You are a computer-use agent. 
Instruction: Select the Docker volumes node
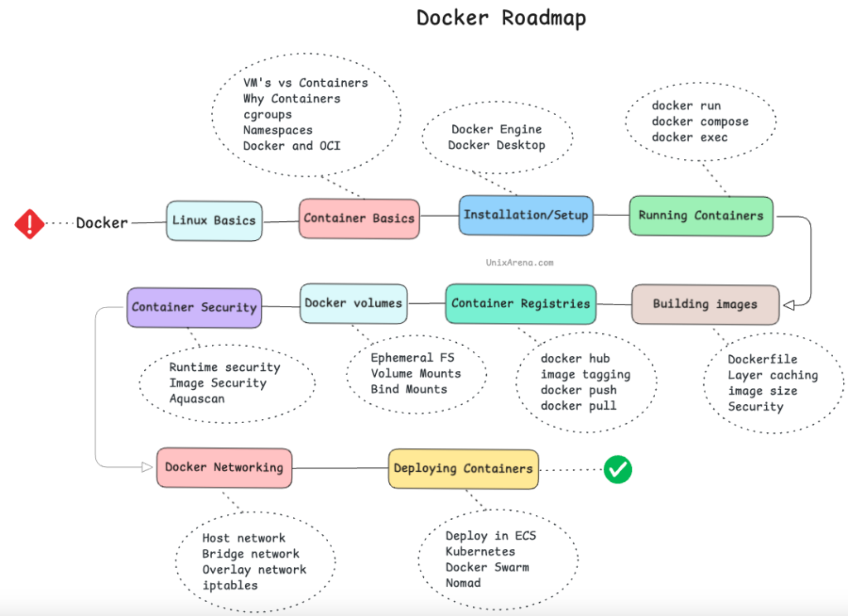[x=354, y=303]
